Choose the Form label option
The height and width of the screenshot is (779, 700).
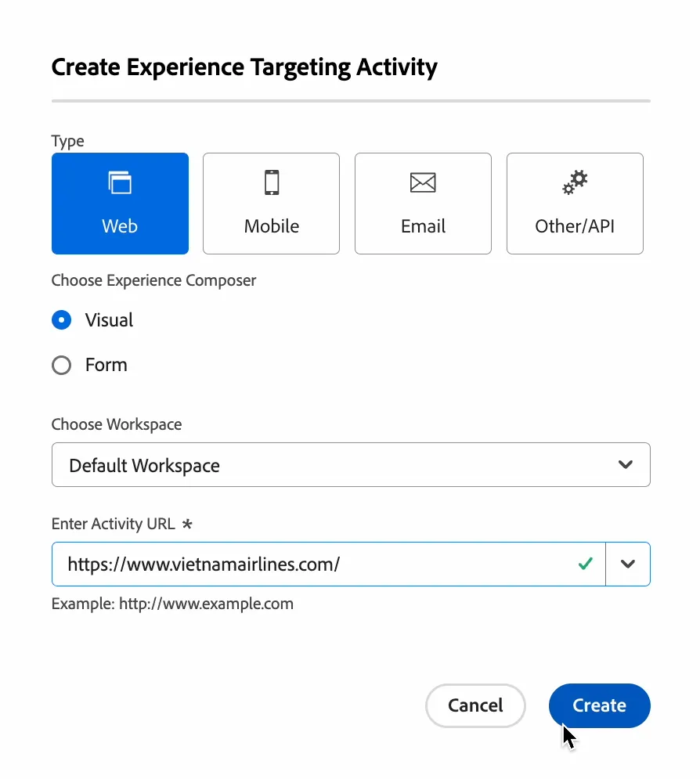106,365
